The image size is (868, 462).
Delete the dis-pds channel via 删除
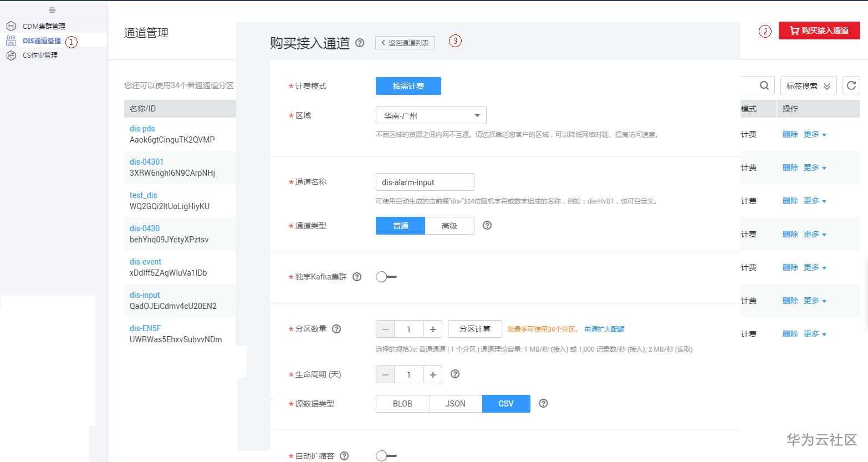point(790,134)
